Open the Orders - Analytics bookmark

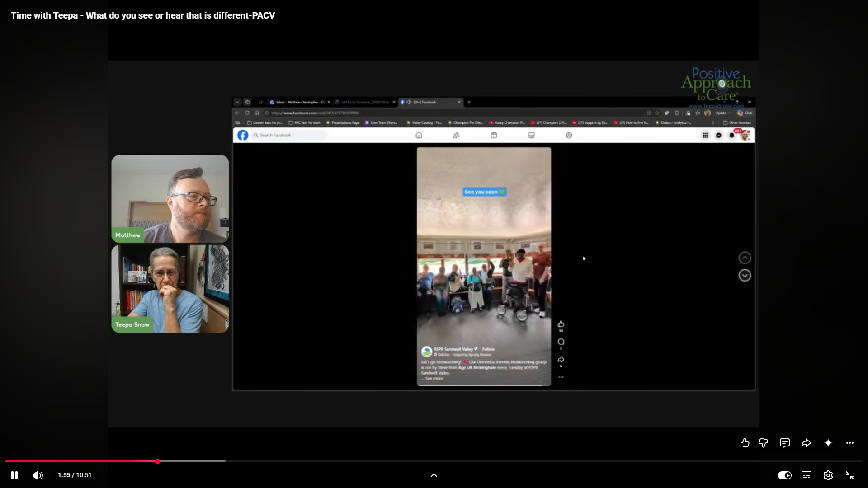coord(673,122)
